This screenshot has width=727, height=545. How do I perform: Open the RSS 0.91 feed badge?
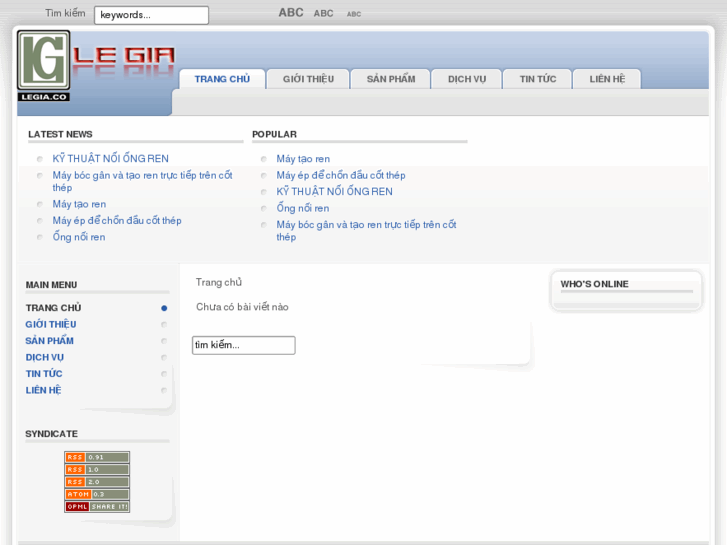pyautogui.click(x=97, y=457)
